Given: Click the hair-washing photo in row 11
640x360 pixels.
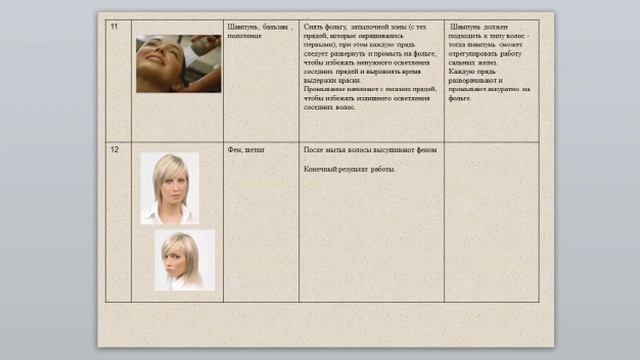Looking at the screenshot, I should (178, 64).
